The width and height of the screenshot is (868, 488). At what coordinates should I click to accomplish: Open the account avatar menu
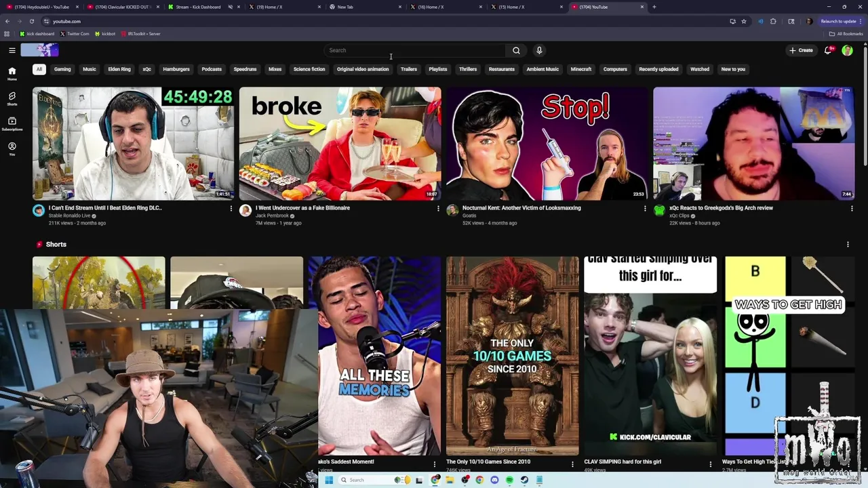point(847,50)
